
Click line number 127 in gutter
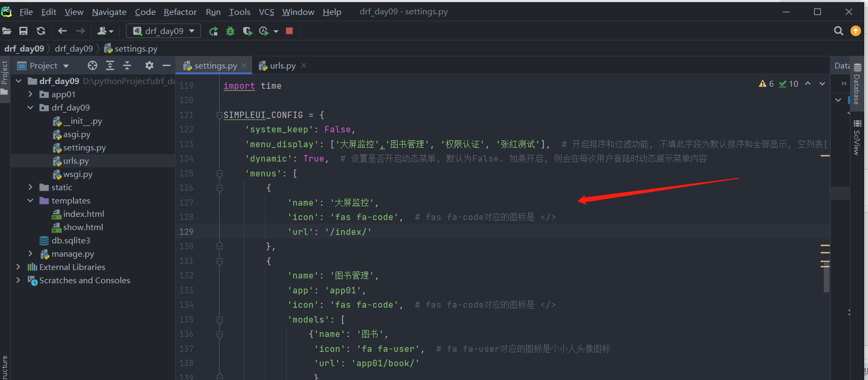[186, 202]
